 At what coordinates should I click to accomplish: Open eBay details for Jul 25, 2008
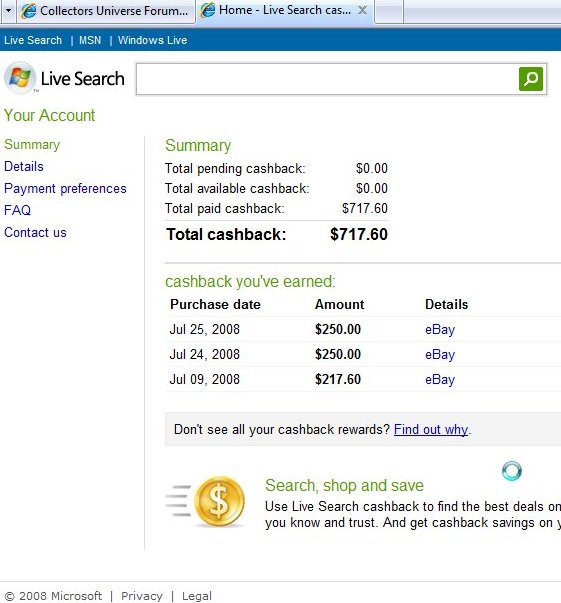tap(440, 330)
